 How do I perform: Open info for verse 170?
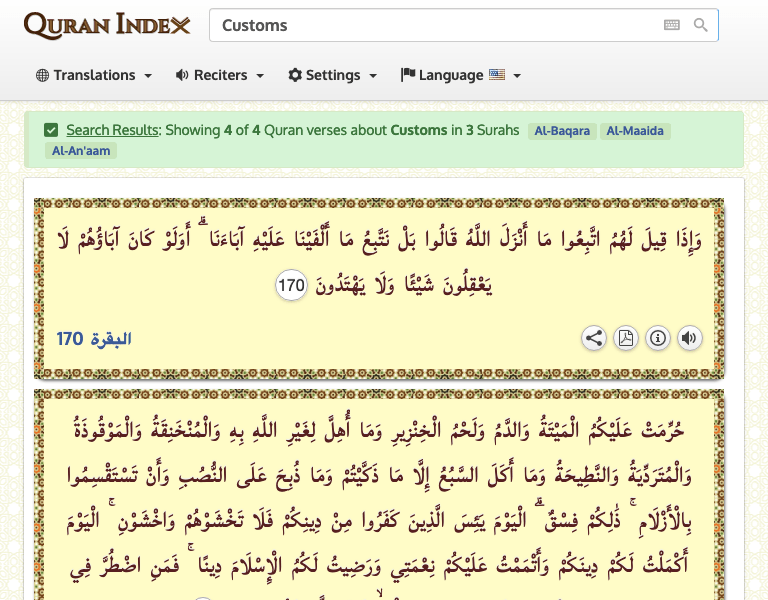(x=658, y=338)
